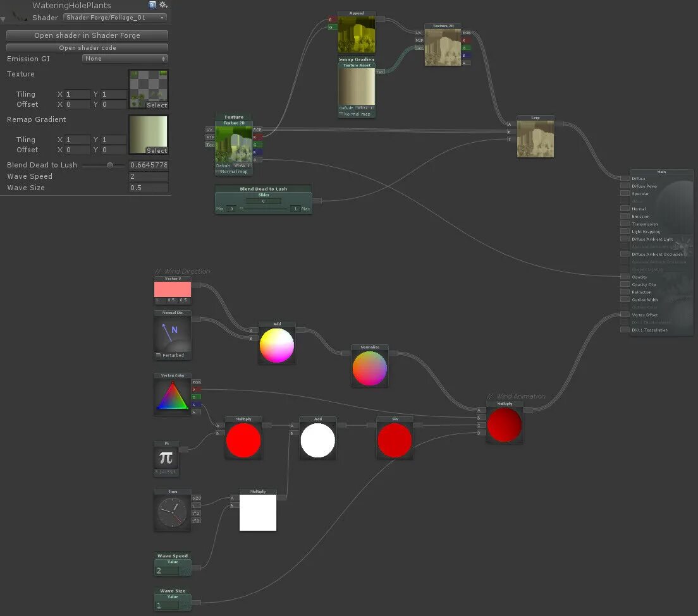Click the red R output of Texture node
The width and height of the screenshot is (698, 616).
(x=257, y=137)
